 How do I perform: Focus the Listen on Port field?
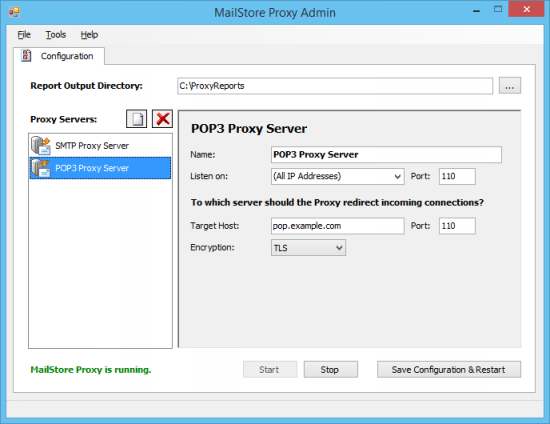coord(457,176)
